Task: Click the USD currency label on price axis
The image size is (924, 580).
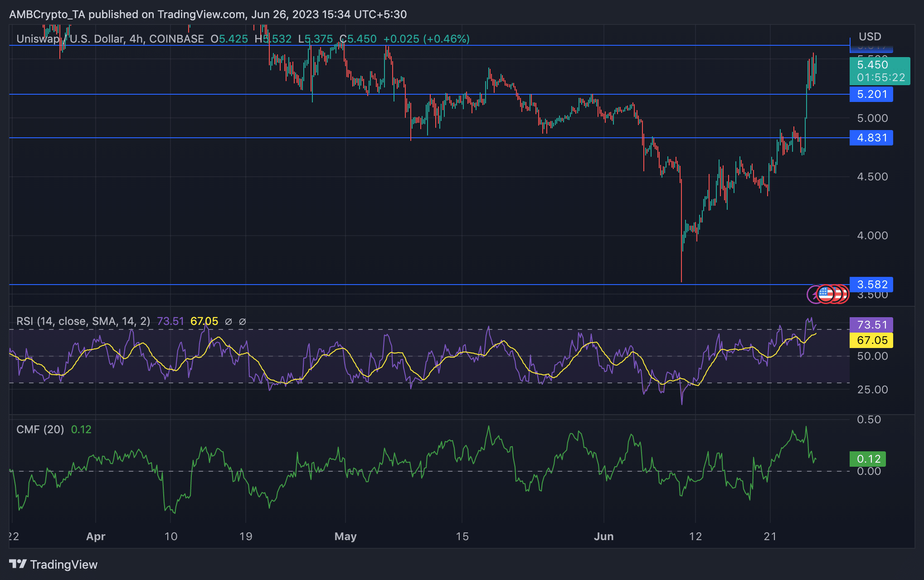Action: point(870,37)
